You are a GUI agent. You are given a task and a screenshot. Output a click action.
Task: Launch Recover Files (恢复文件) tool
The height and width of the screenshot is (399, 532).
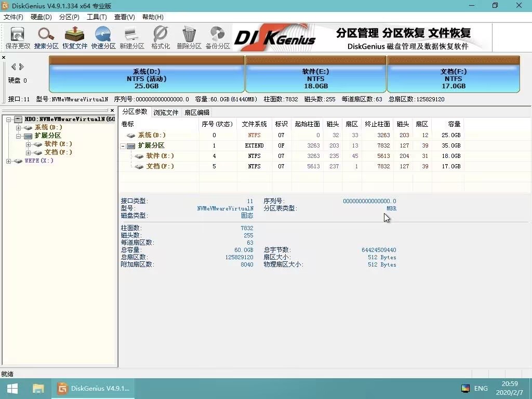(75, 37)
